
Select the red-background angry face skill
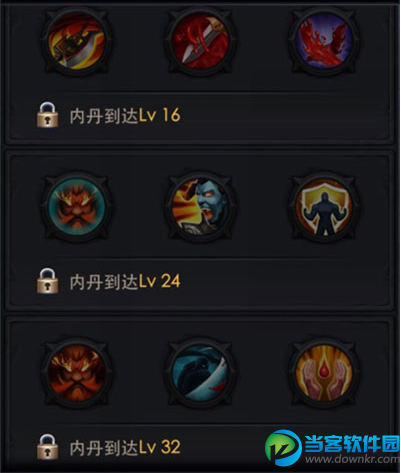[x=77, y=373]
